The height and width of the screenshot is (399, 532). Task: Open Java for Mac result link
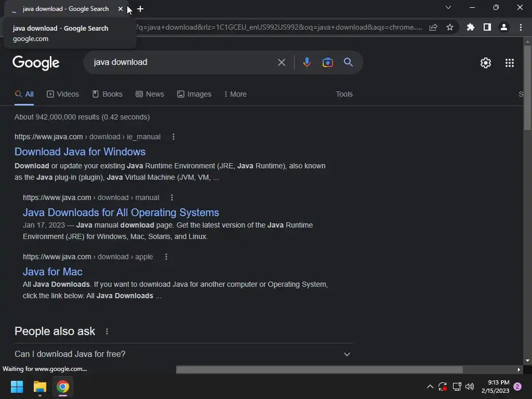click(52, 272)
